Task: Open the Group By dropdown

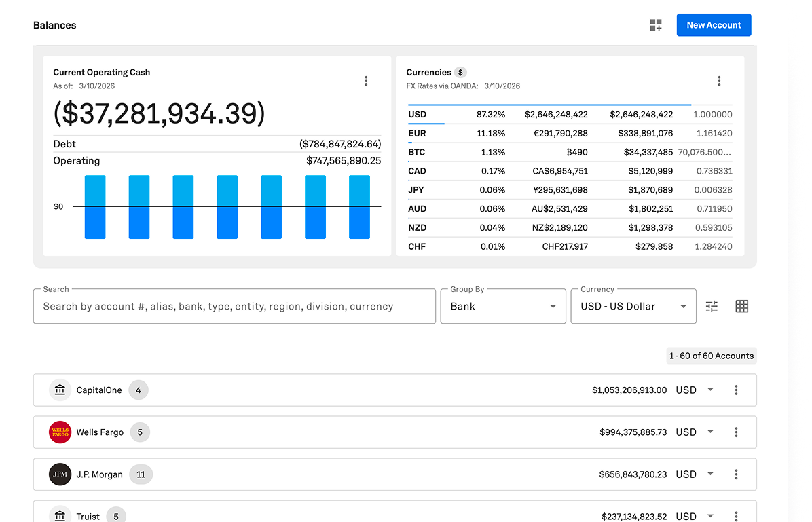Action: (502, 306)
